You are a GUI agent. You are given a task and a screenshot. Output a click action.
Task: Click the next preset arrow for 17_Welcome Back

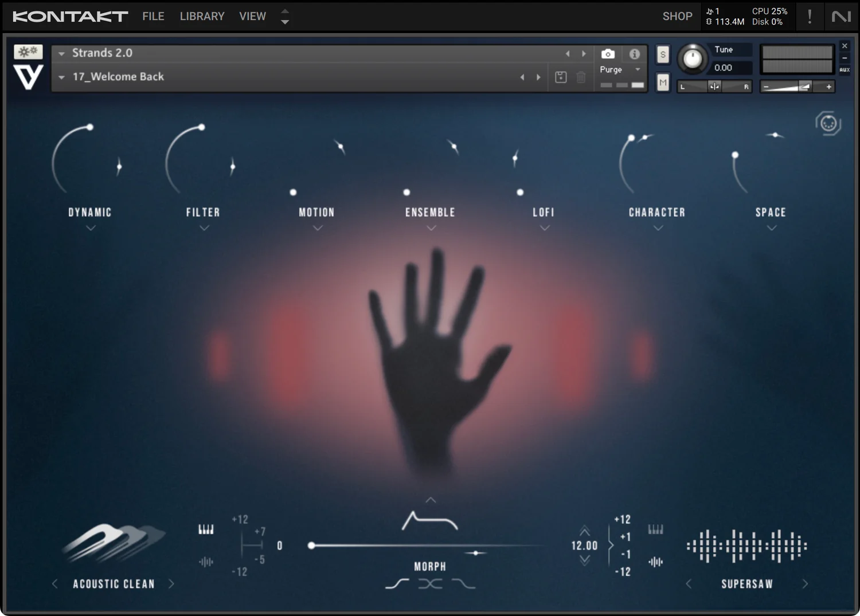538,76
